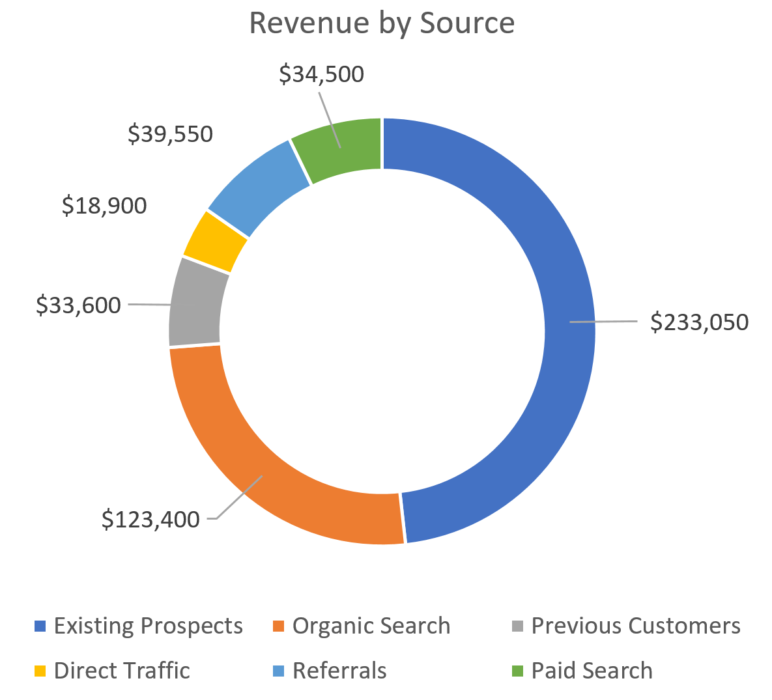Select the $123,400 data label
The height and width of the screenshot is (700, 772).
150,520
